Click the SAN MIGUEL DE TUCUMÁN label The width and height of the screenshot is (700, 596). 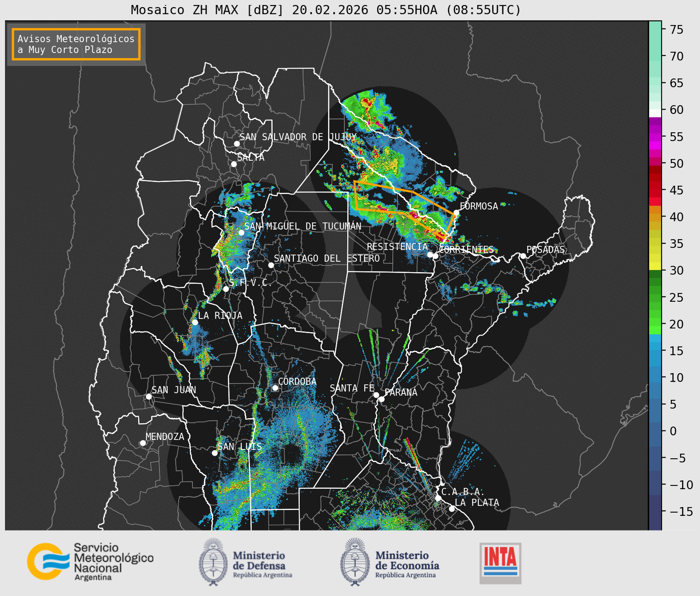click(x=303, y=226)
